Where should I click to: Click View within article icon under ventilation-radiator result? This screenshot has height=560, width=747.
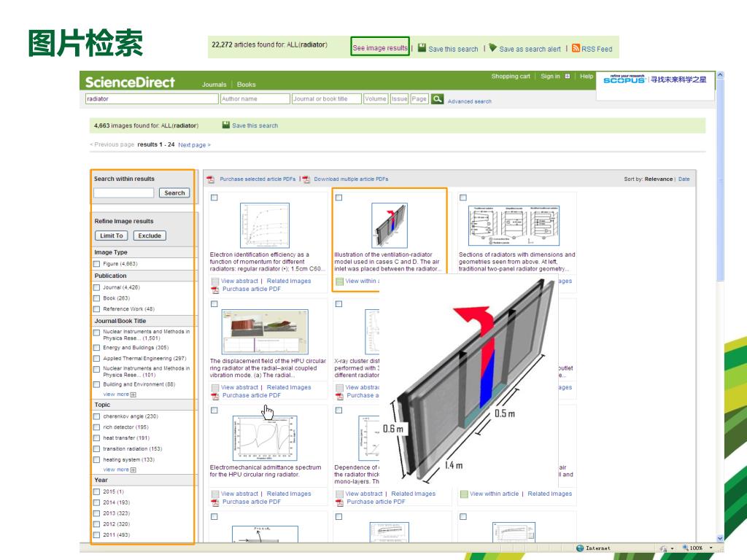pyautogui.click(x=339, y=281)
